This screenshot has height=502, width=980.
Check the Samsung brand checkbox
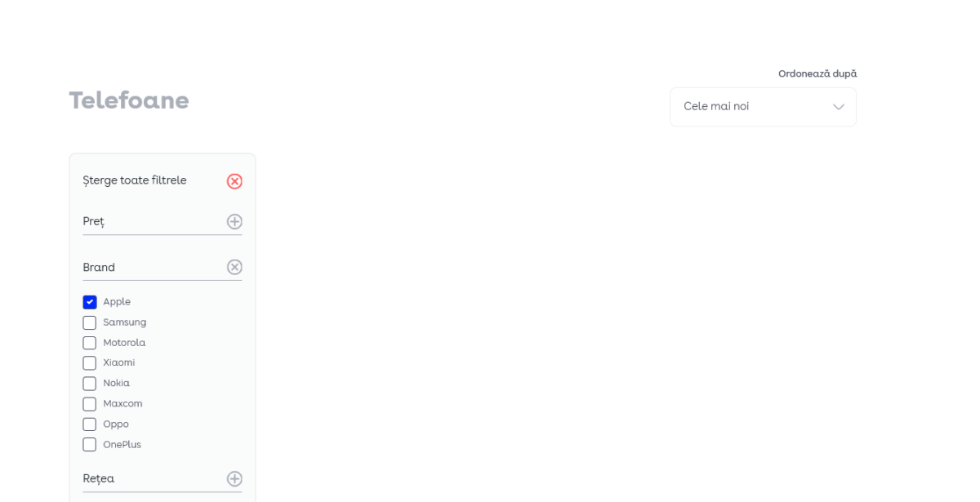point(90,322)
